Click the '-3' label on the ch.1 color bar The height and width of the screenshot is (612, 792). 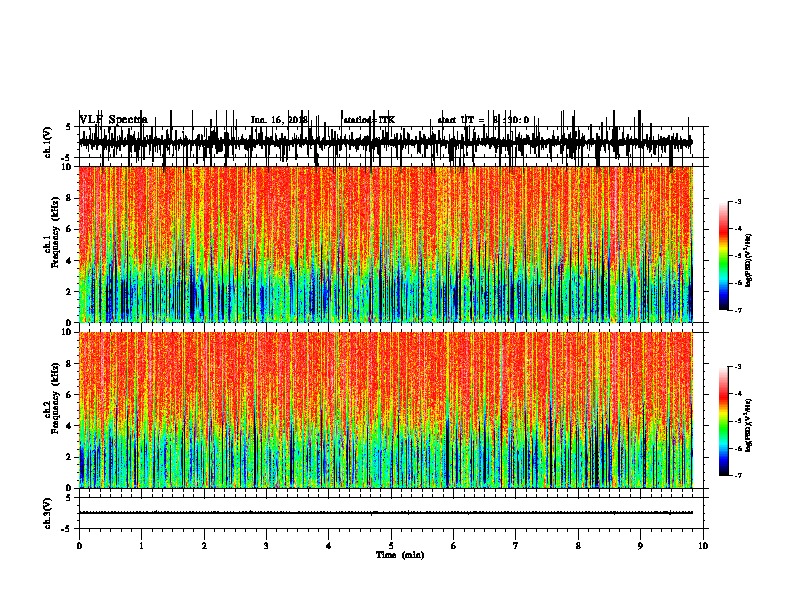(737, 201)
